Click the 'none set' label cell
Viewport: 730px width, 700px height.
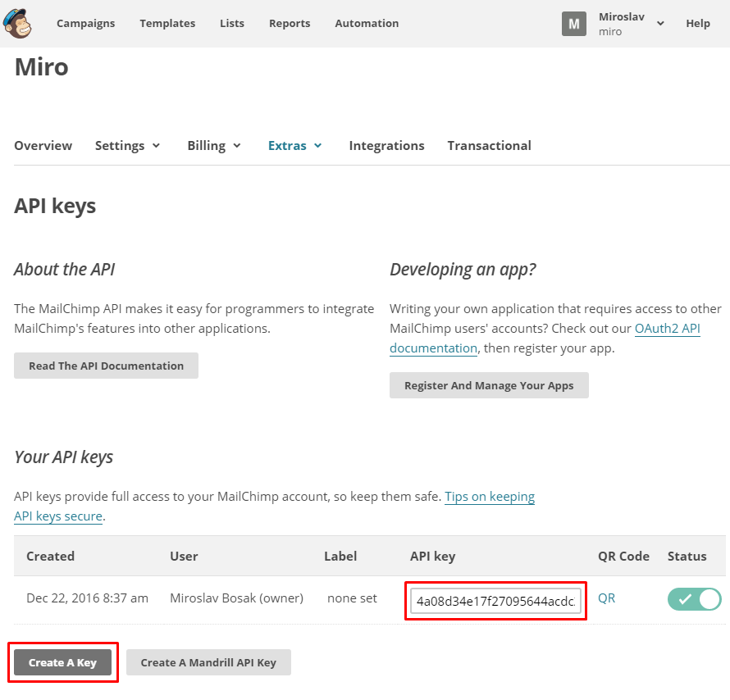click(x=352, y=598)
